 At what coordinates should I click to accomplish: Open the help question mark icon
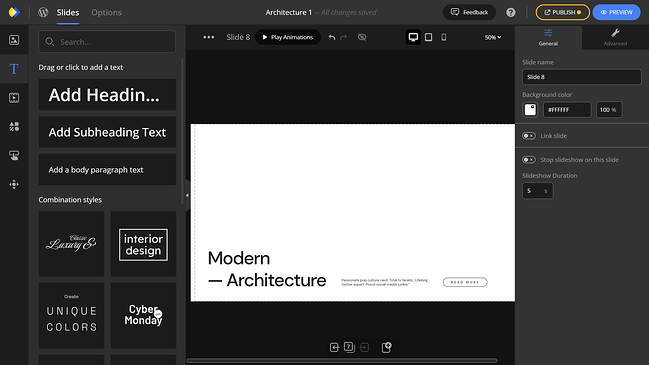[x=511, y=12]
